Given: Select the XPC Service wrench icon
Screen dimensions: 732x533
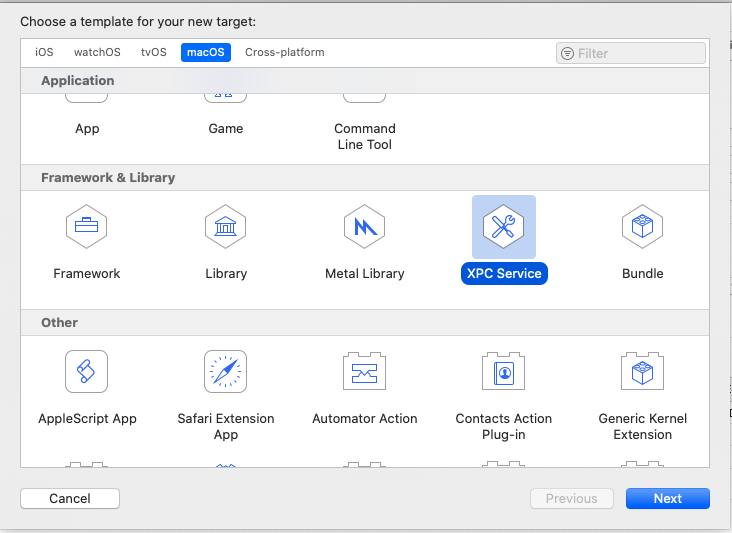Looking at the screenshot, I should pyautogui.click(x=504, y=226).
